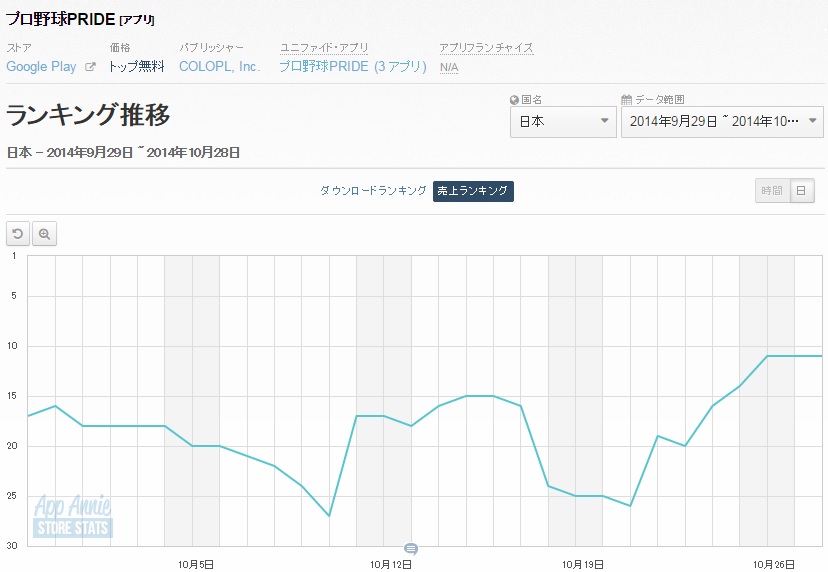Click the globe icon next to 国名
Screen dimensions: 828x572
(x=514, y=99)
